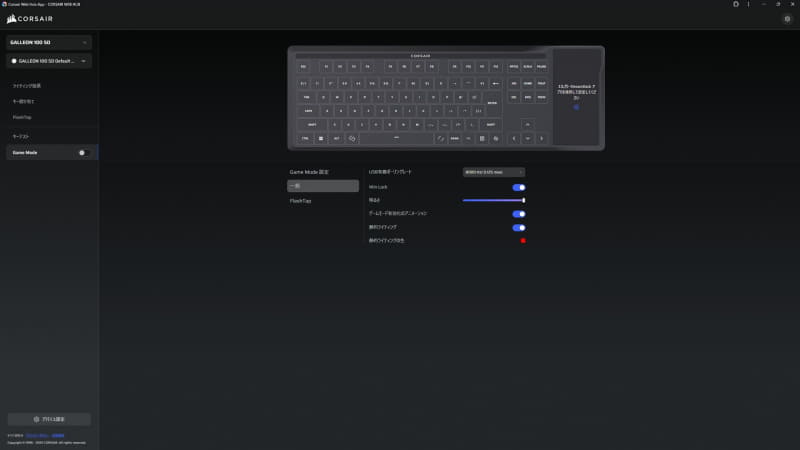800x450 pixels.
Task: Select the Home key on the keyboard
Action: tap(528, 83)
